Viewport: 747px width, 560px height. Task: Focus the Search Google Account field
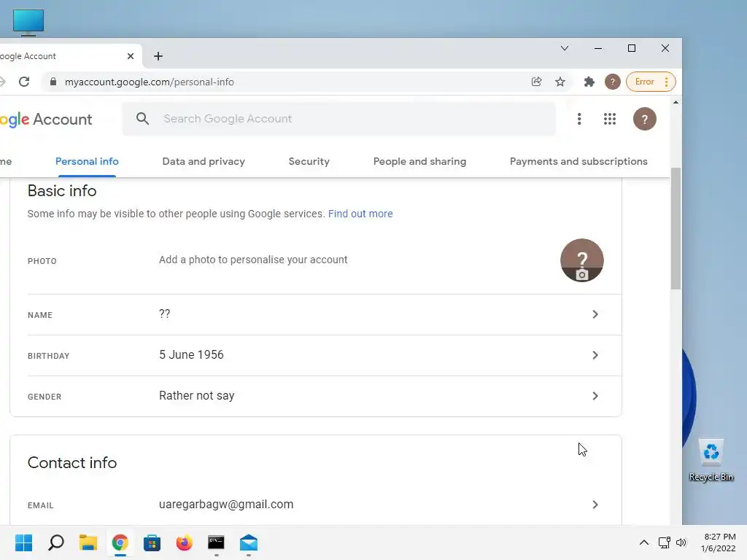(x=338, y=119)
